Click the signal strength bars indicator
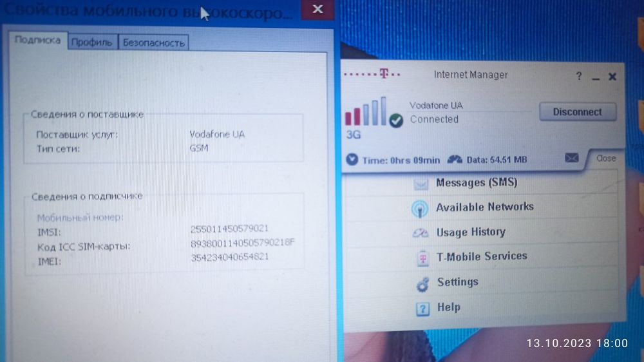Screen dimensions: 644x362 [x=366, y=111]
